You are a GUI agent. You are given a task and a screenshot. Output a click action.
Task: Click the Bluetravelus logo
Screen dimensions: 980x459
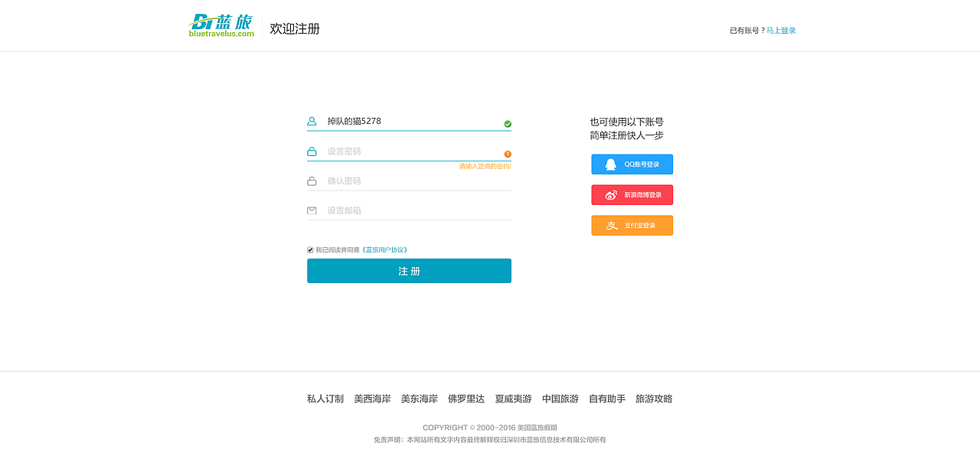coord(221,25)
